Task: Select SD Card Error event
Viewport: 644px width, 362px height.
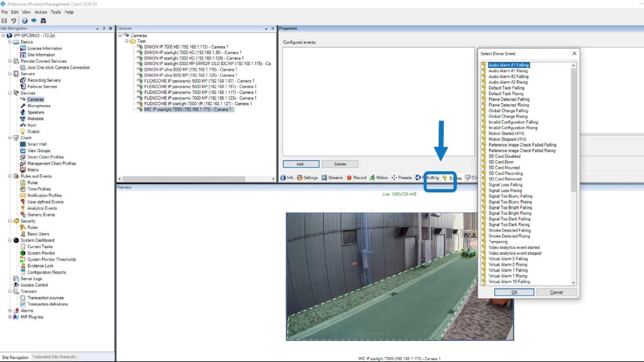Action: (501, 162)
